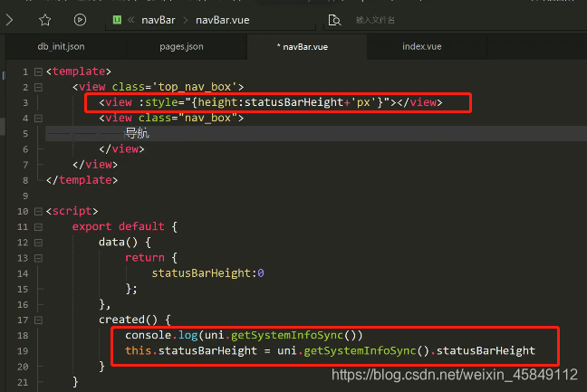Image resolution: width=587 pixels, height=392 pixels.
Task: Click line number 9 in gutter
Action: pyautogui.click(x=25, y=196)
